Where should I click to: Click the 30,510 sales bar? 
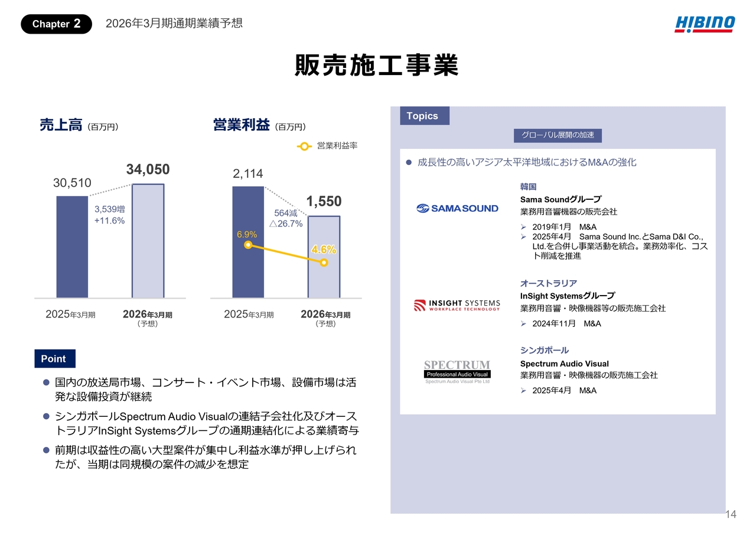72,247
